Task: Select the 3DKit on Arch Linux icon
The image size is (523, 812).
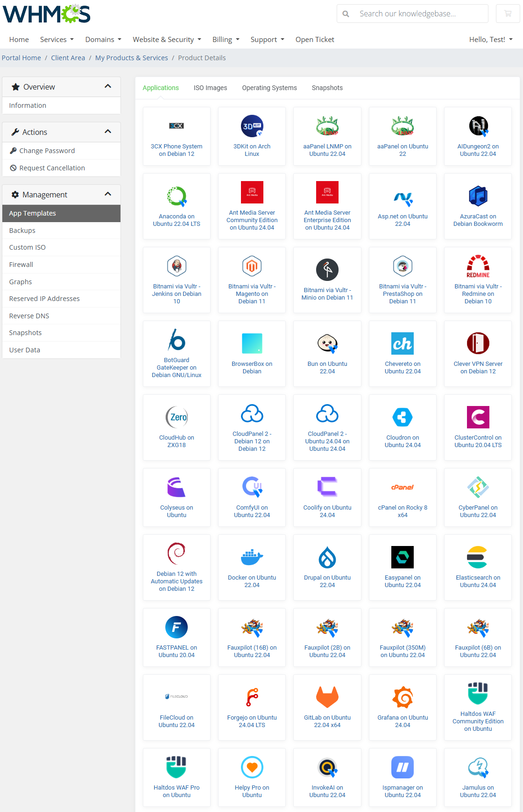Action: pos(252,126)
